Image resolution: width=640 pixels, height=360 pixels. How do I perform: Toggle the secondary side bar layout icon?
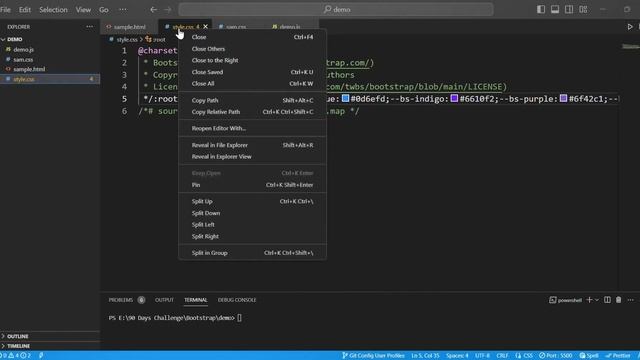(569, 9)
